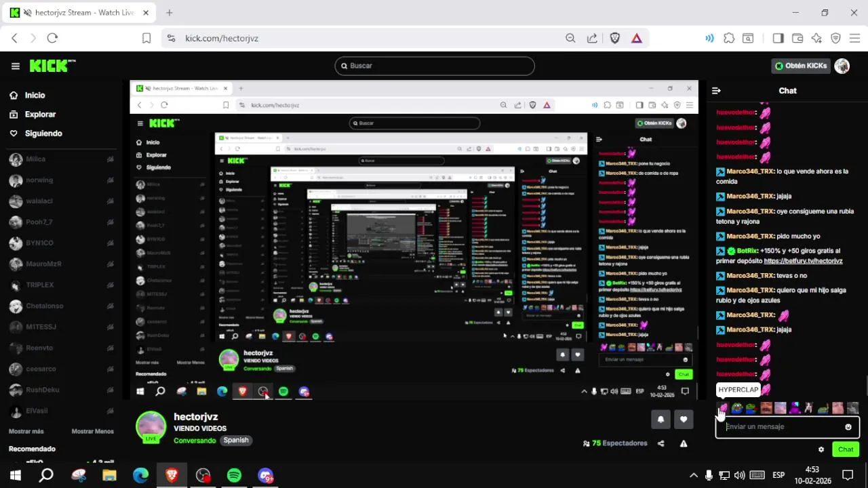Image resolution: width=868 pixels, height=488 pixels.
Task: Go back with browser back arrow
Action: click(14, 39)
